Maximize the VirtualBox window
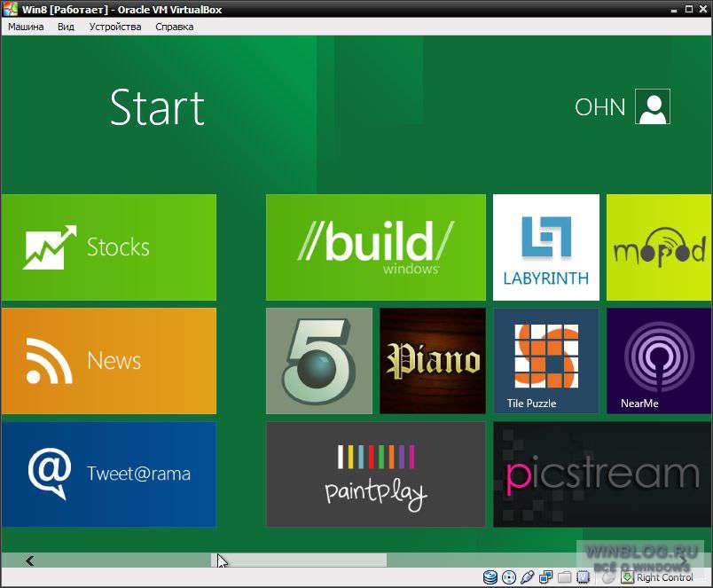 689,9
